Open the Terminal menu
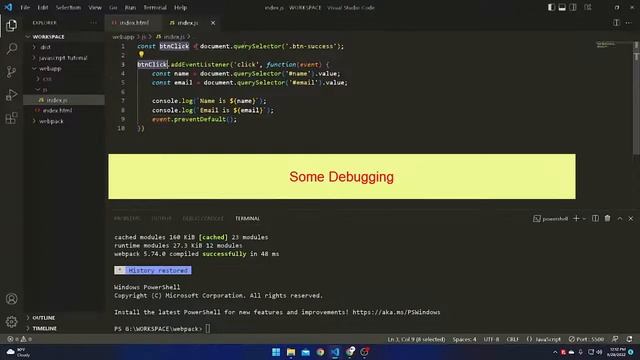The width and height of the screenshot is (640, 360). (x=155, y=7)
